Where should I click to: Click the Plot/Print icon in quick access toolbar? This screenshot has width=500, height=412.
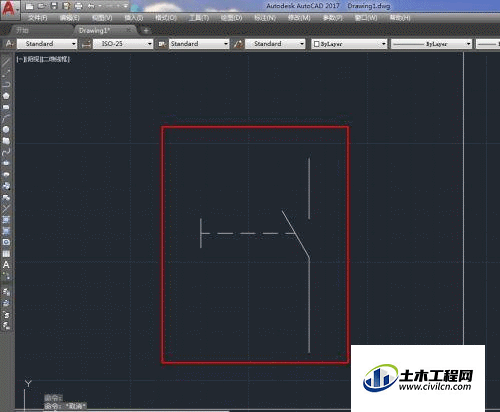[78, 6]
